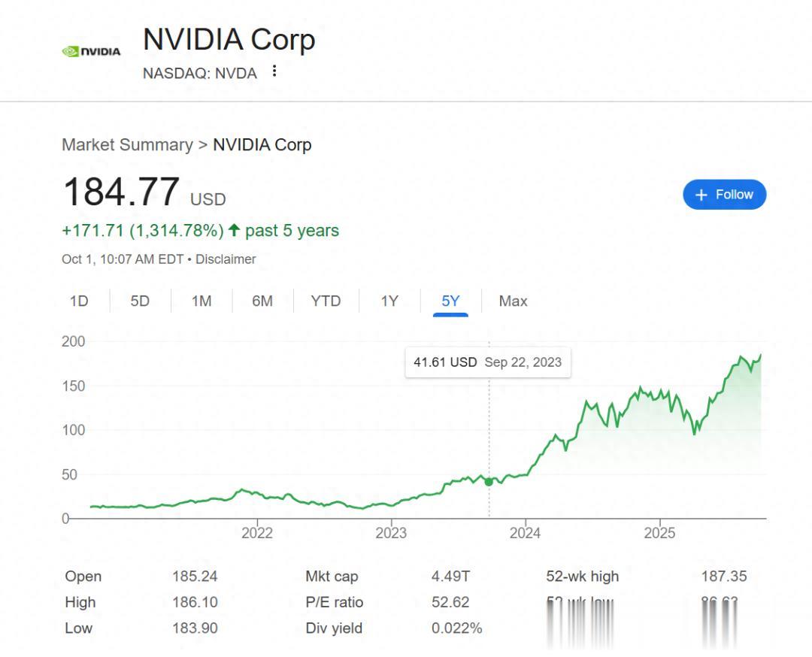Click the P/E ratio label

coord(334,602)
